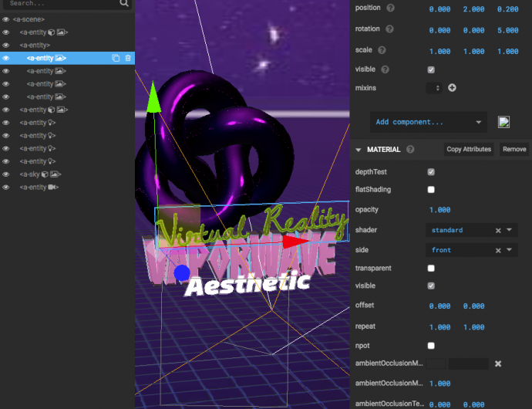This screenshot has width=532, height=409.
Task: Enable the transparent checkbox
Action: (431, 269)
